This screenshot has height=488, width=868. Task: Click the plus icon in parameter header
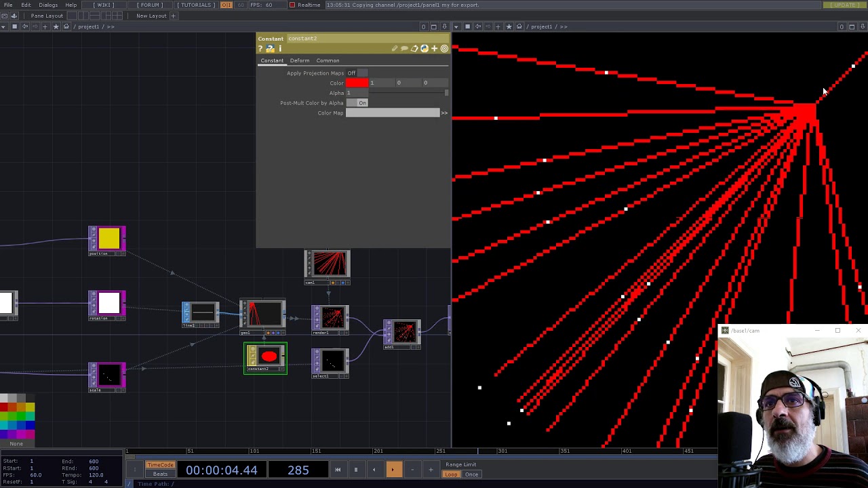pyautogui.click(x=435, y=49)
